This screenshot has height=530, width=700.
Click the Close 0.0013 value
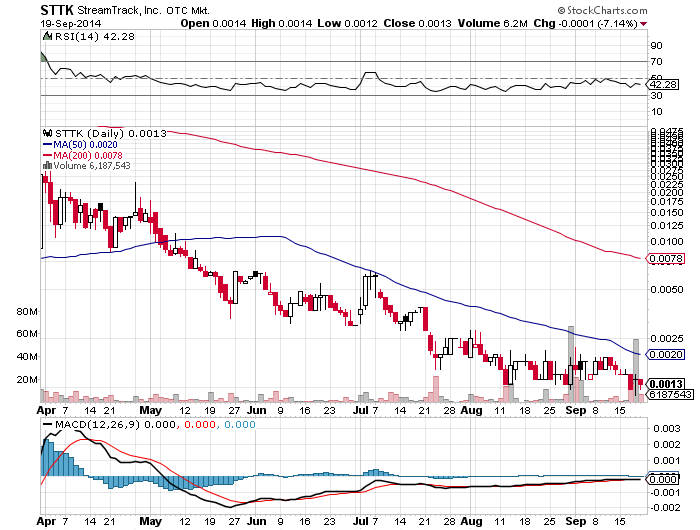417,23
